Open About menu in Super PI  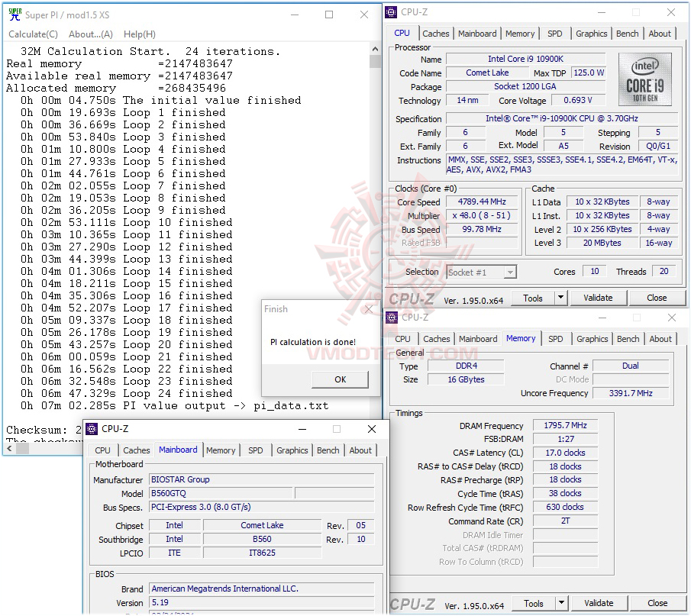coord(91,34)
